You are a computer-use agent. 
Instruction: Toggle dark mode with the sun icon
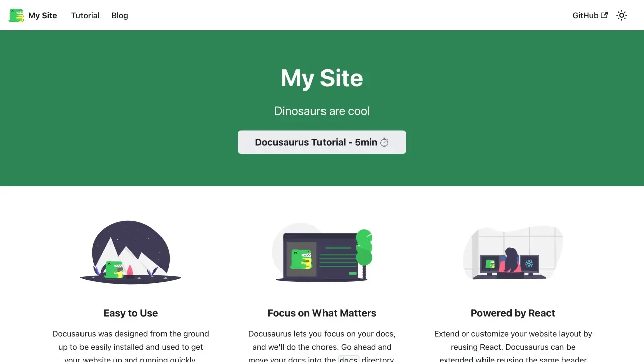622,15
